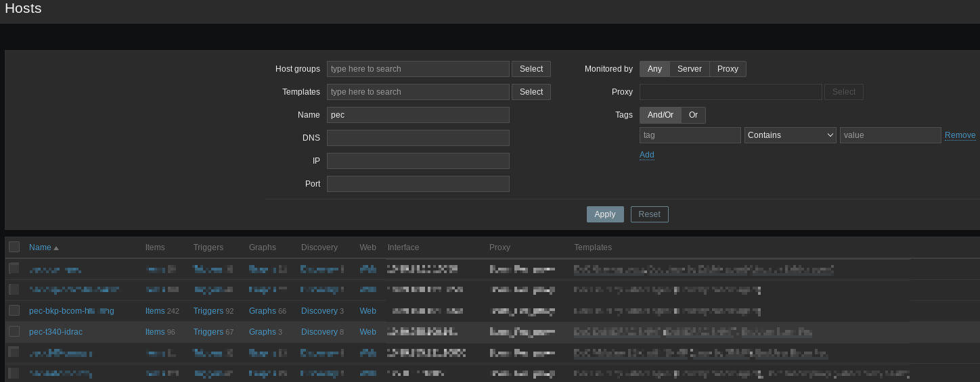980x382 pixels.
Task: Sort hosts by the Name column header
Action: (40, 247)
